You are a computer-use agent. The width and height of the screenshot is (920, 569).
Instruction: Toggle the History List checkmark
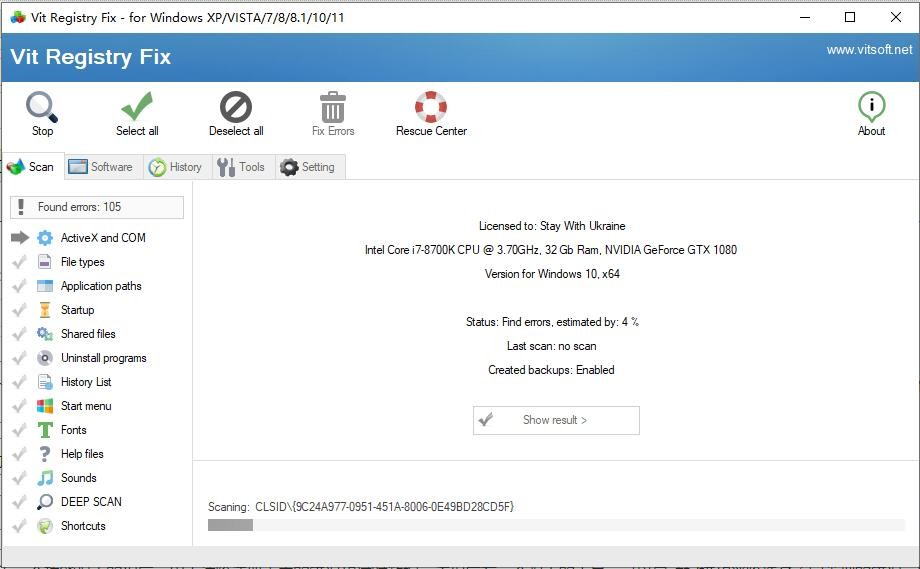click(19, 382)
